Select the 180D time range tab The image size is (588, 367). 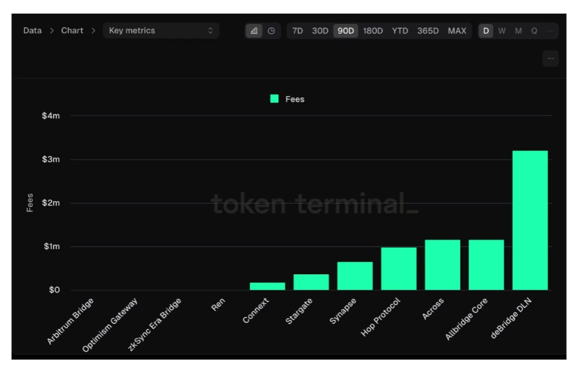pos(373,31)
